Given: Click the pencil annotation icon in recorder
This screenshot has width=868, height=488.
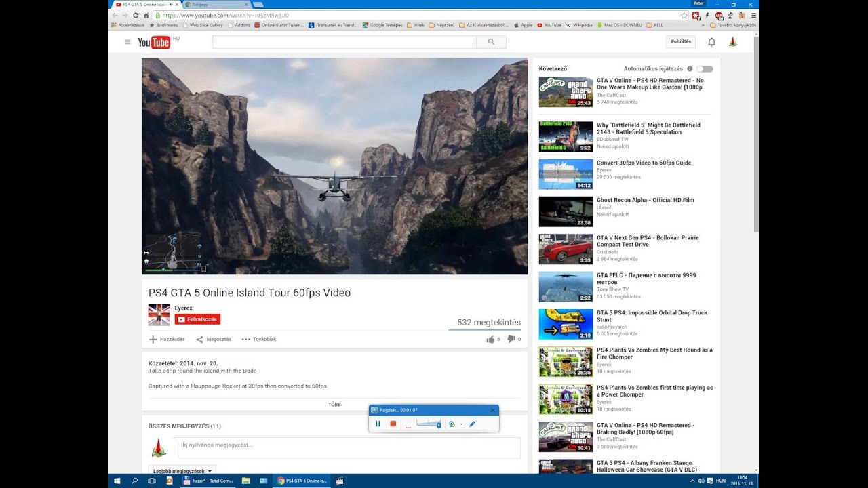Looking at the screenshot, I should tap(472, 424).
